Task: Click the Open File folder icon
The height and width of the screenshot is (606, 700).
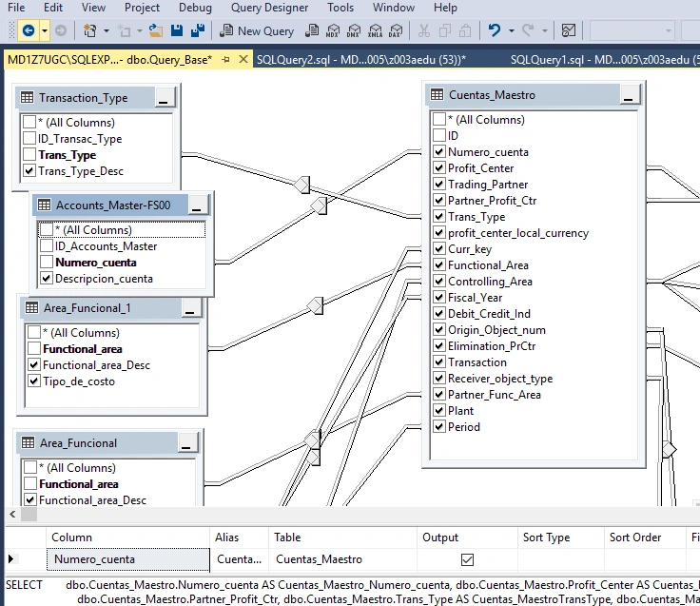Action: tap(155, 30)
